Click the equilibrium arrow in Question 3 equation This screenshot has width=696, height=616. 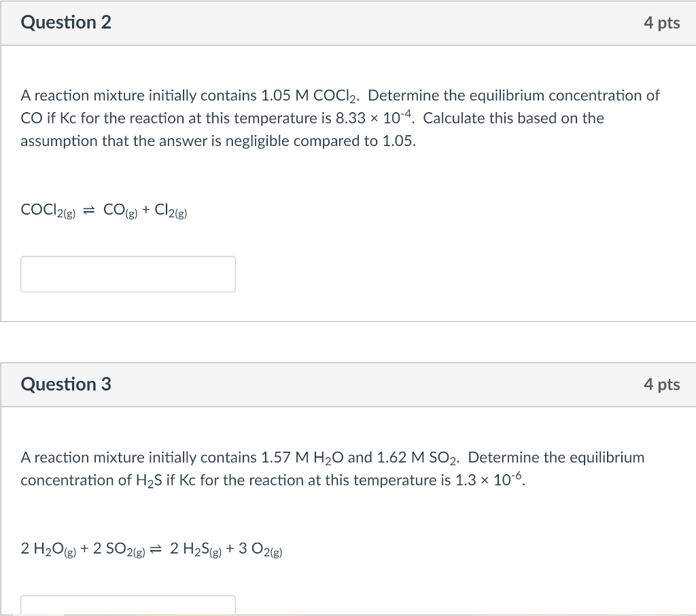point(156,549)
